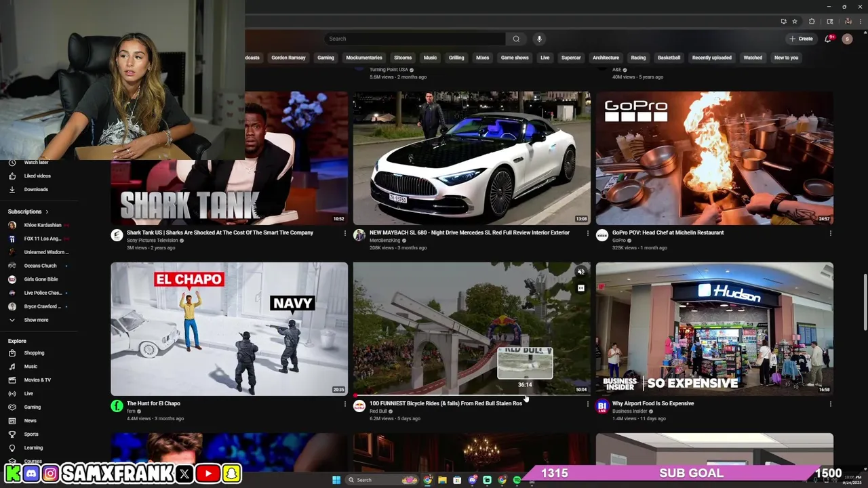Open the Sony Pictures Television channel avatar
This screenshot has height=488, width=868.
pos(117,235)
